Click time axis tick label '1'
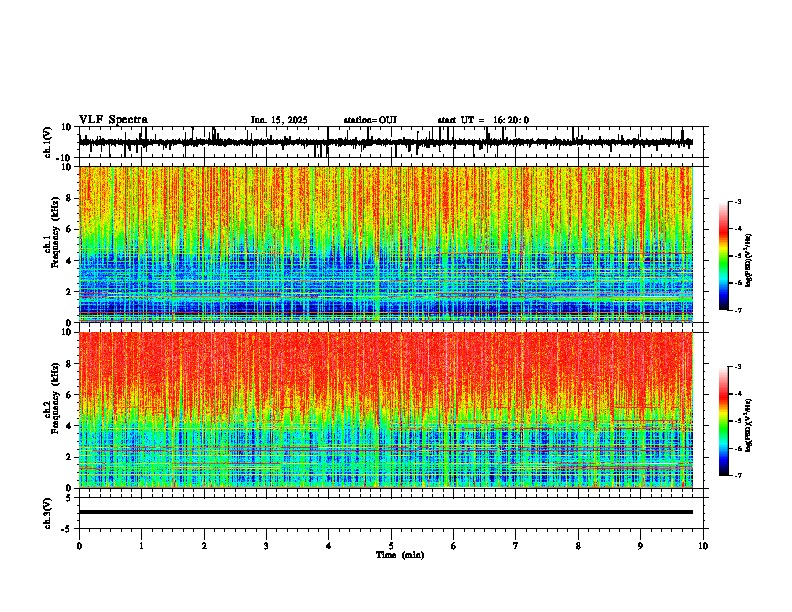792x612 pixels. [x=141, y=546]
